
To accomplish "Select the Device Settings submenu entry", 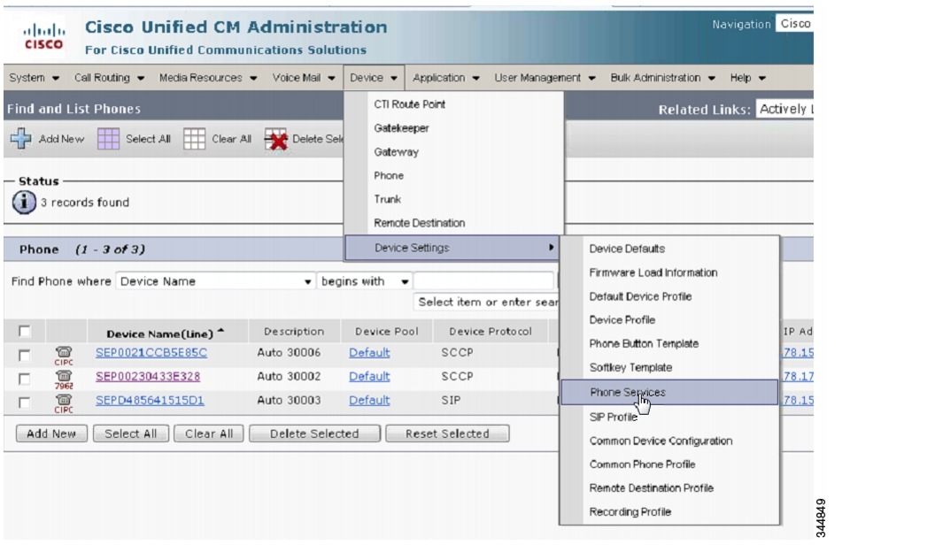I will tap(452, 248).
